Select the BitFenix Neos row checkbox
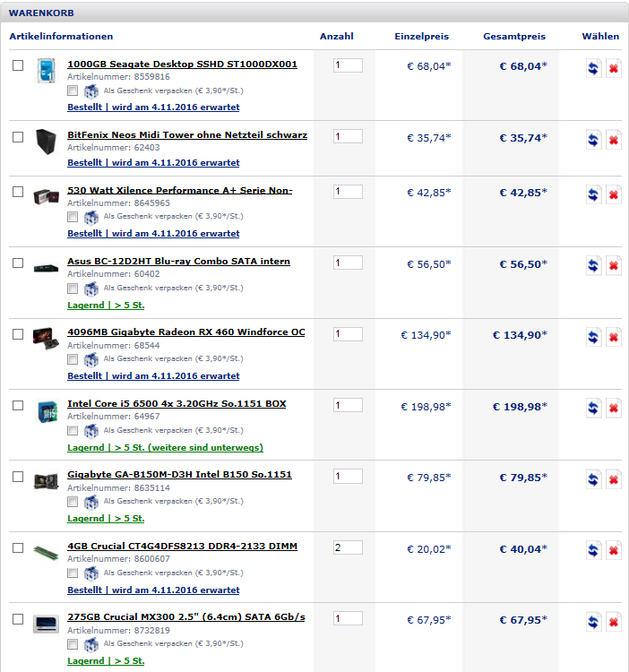This screenshot has width=629, height=672. point(18,137)
